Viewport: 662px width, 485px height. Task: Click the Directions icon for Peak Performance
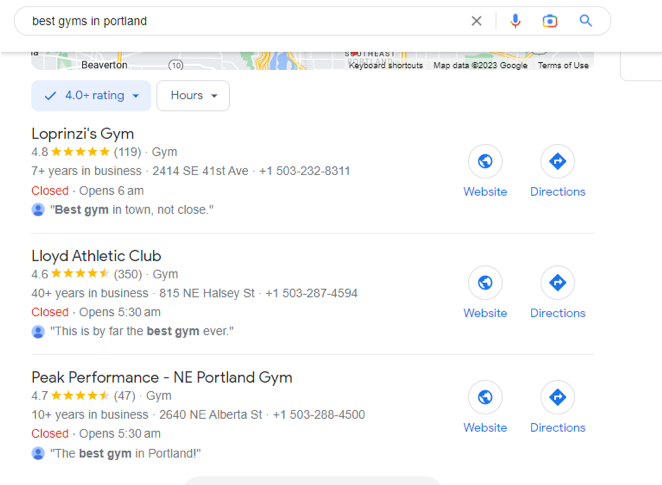click(558, 397)
